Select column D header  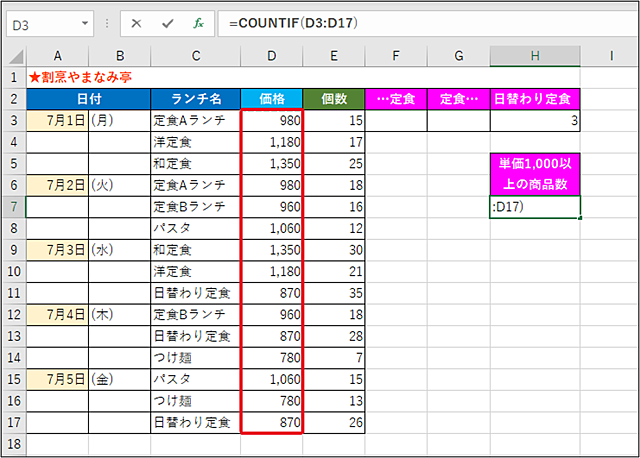tap(272, 56)
